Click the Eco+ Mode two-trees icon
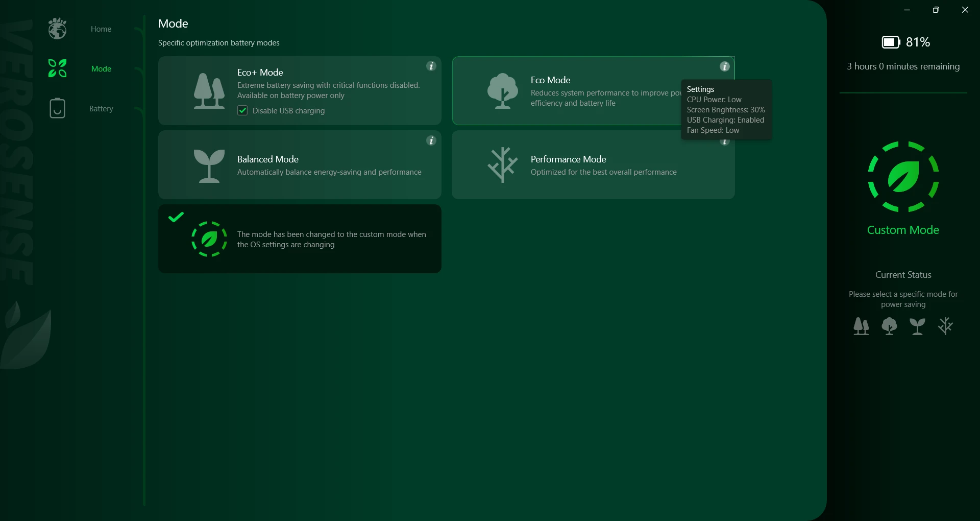 coord(209,91)
